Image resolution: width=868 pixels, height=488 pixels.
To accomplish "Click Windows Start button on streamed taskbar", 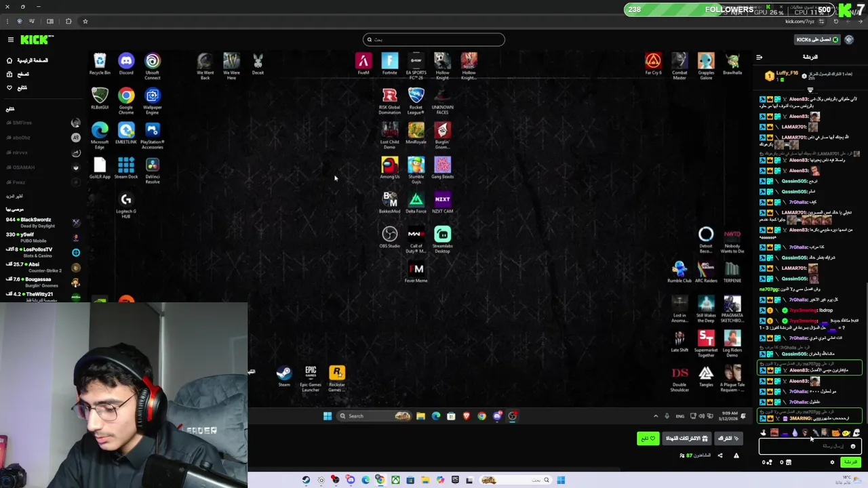I will pyautogui.click(x=328, y=415).
